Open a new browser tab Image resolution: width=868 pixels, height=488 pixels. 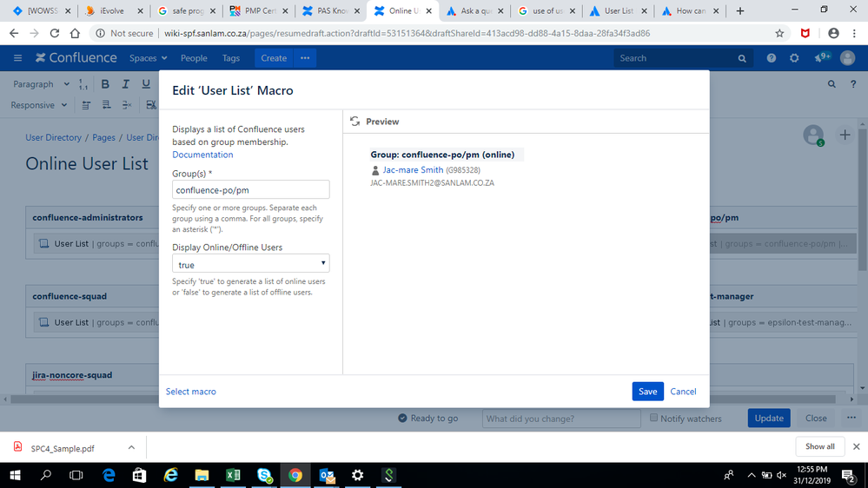[740, 10]
